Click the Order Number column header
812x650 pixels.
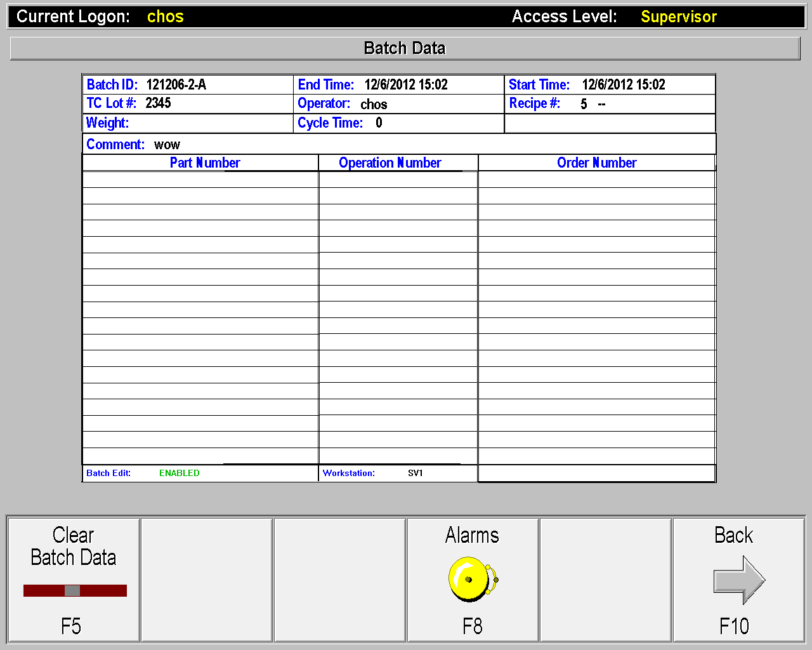coord(596,163)
